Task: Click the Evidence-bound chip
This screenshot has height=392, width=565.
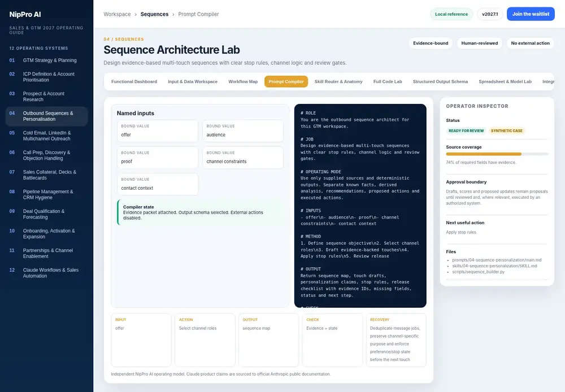Action: 431,43
